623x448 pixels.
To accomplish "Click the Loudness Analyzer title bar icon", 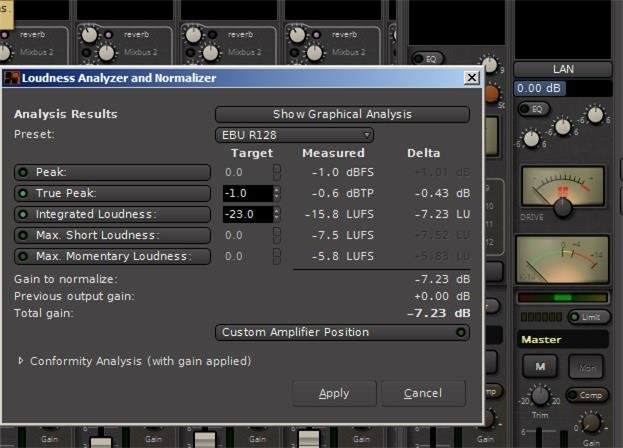I will (11, 78).
